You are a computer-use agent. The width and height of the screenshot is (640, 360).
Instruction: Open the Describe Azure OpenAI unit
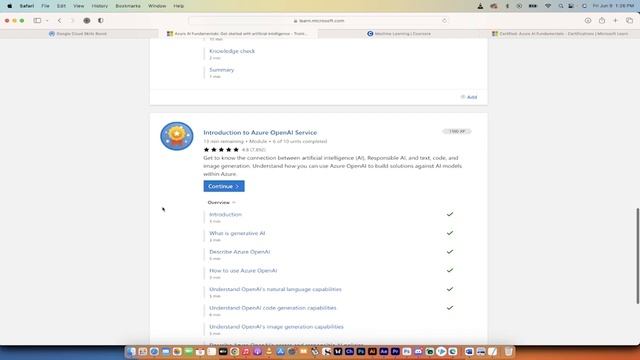[x=240, y=252]
